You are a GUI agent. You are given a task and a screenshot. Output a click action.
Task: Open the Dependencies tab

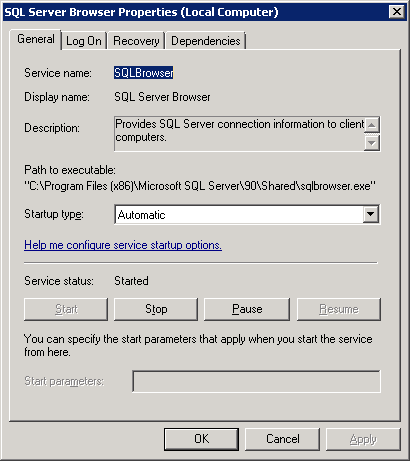pos(206,41)
